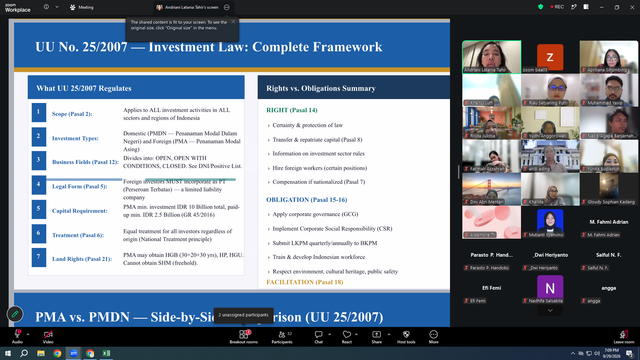Expand Chat options arrow

pos(329,334)
